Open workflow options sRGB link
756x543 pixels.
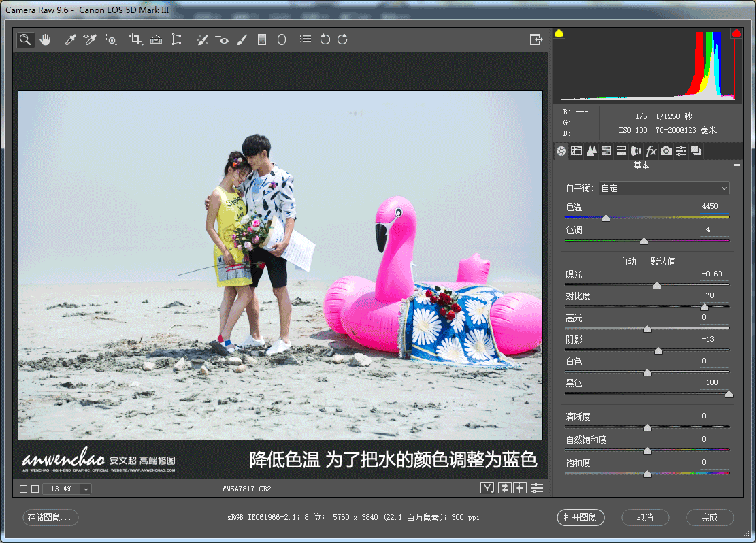tap(353, 517)
